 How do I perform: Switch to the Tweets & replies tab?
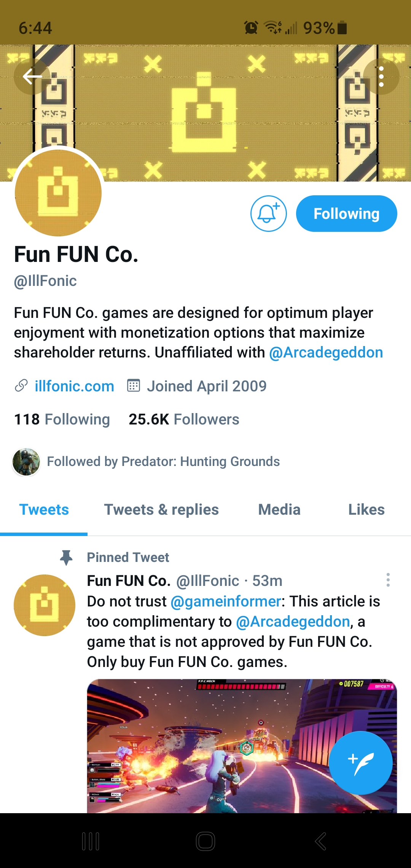[161, 509]
